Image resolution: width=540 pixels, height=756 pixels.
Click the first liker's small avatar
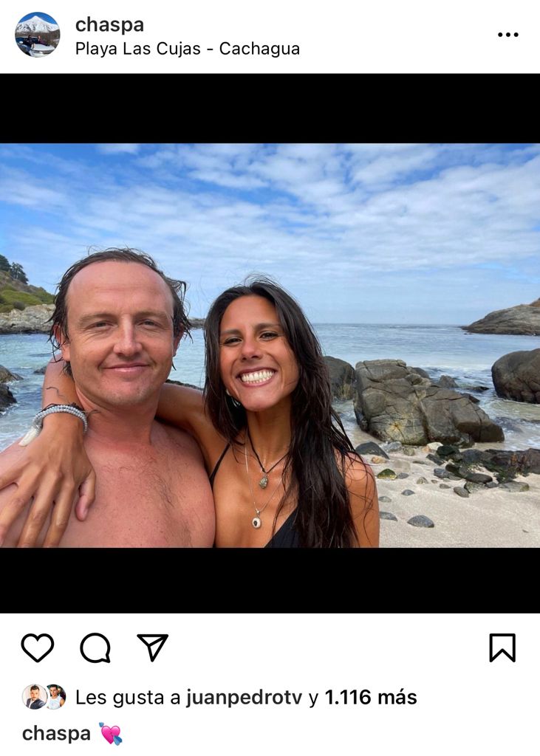34,697
